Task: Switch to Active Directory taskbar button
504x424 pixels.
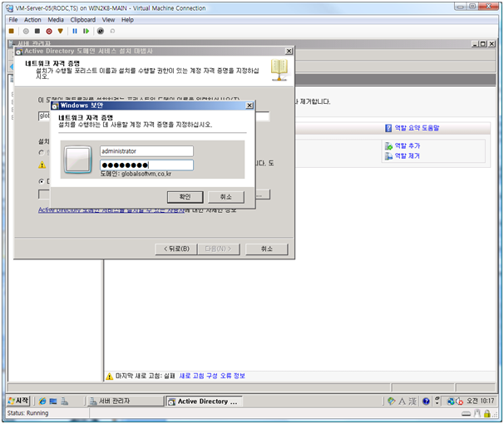Action: coord(204,402)
